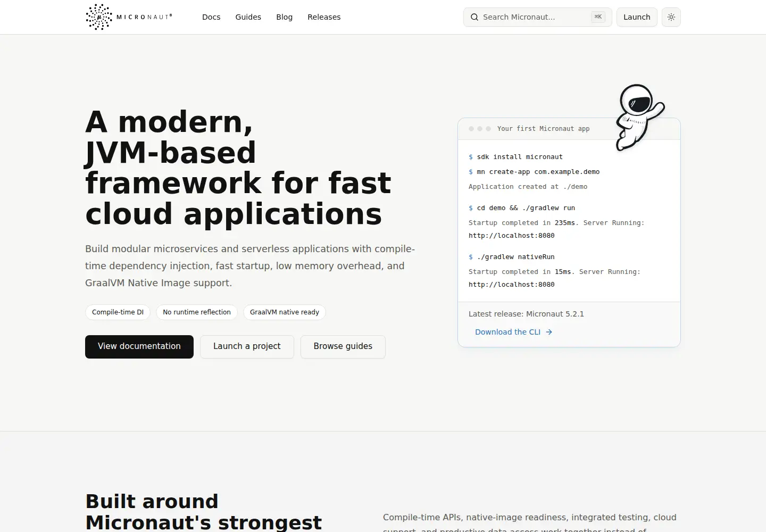Click the Compile-time DI pill
The image size is (766, 532).
coord(118,312)
